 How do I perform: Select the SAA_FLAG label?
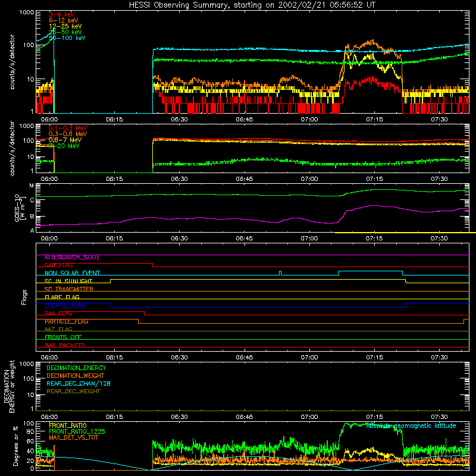pyautogui.click(x=58, y=314)
